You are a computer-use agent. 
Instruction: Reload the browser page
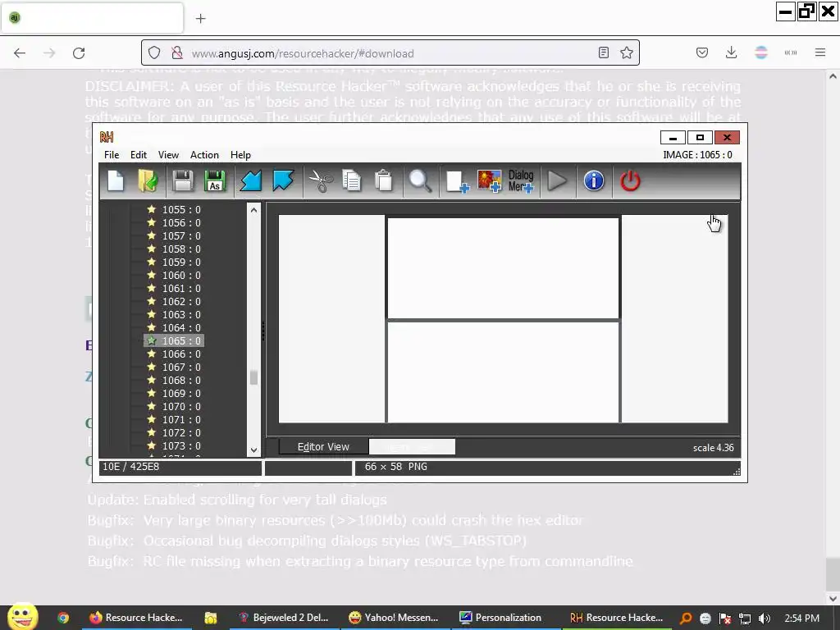(x=79, y=53)
